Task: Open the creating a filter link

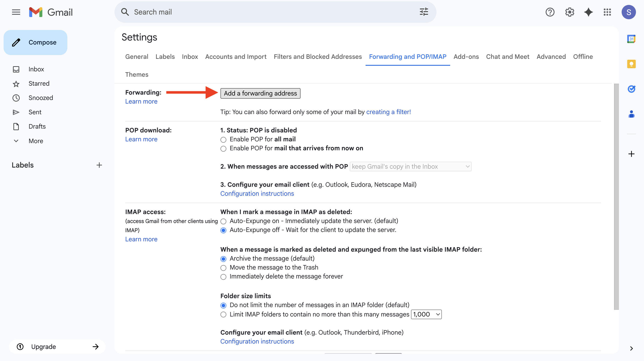Action: 388,112
